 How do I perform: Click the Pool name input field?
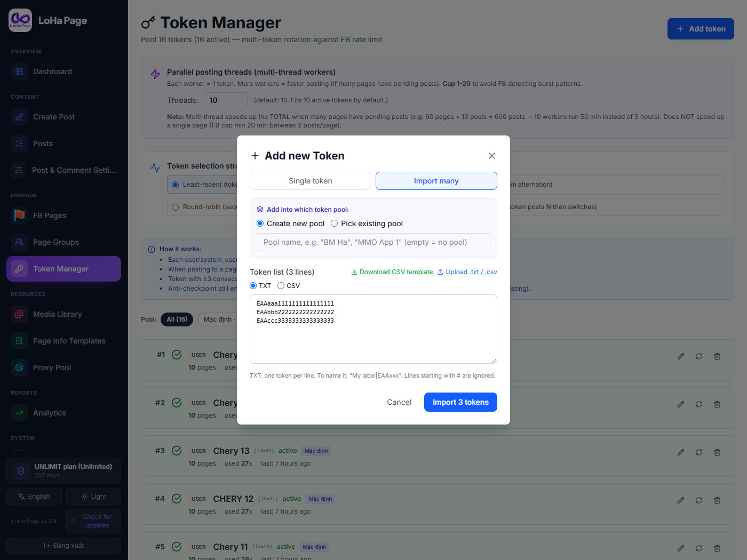coord(373,242)
